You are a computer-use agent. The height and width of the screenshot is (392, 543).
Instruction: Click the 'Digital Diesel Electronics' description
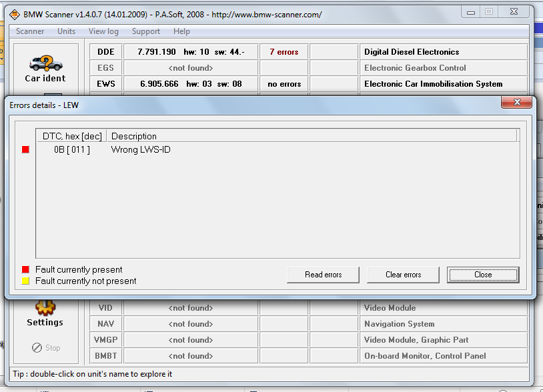pyautogui.click(x=412, y=52)
